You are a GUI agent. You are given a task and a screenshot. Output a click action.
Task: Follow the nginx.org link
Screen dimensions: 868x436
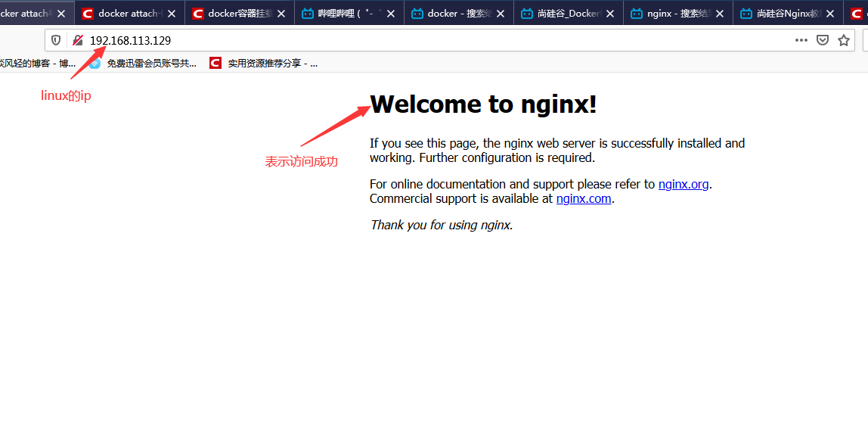[683, 184]
